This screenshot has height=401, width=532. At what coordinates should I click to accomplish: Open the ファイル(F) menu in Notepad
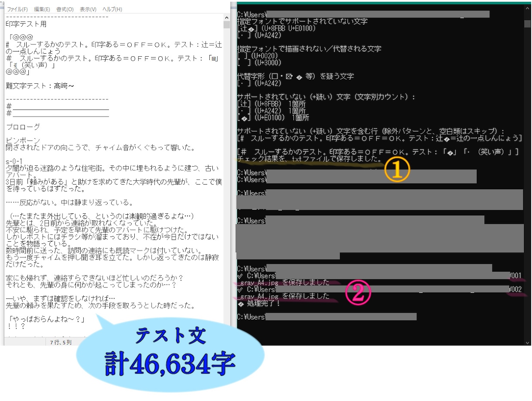pyautogui.click(x=17, y=9)
